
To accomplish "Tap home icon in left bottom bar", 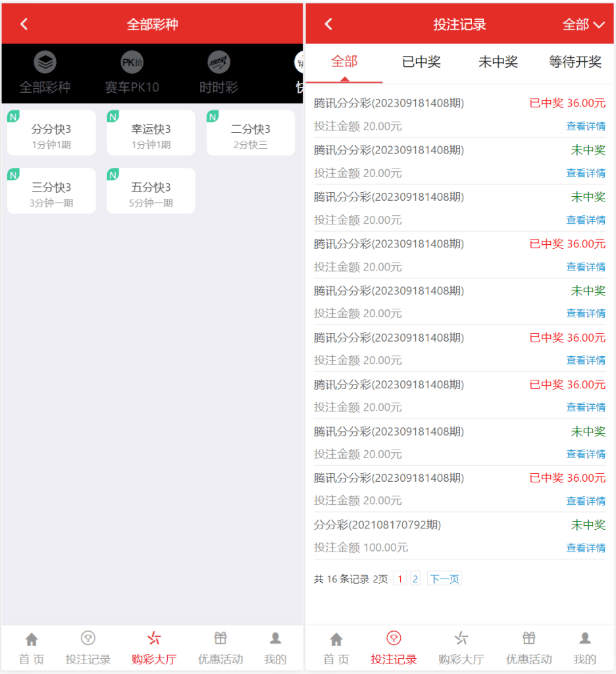I will click(x=32, y=638).
